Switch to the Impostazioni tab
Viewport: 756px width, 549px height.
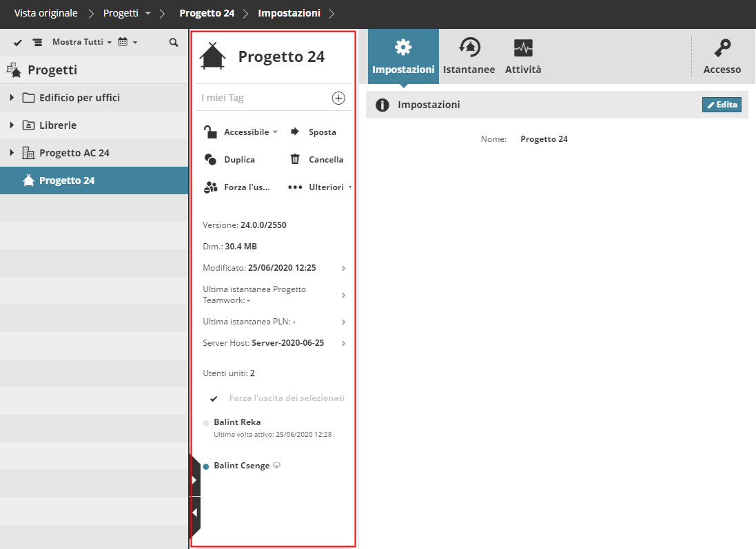point(403,56)
